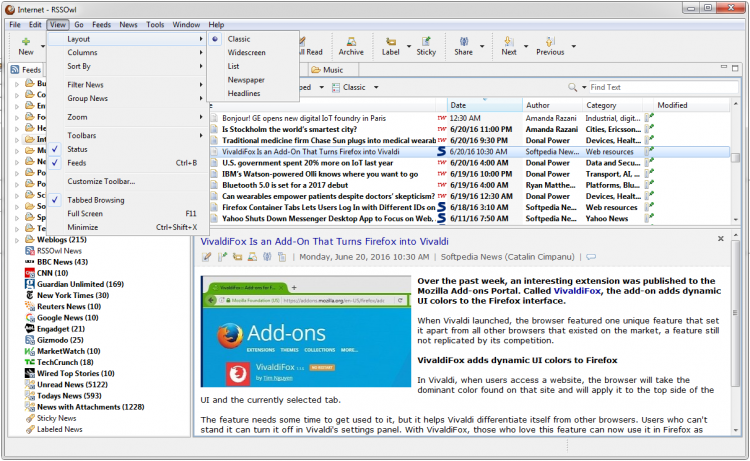This screenshot has height=461, width=750.
Task: Select the Classic layout radio option
Action: [254, 39]
